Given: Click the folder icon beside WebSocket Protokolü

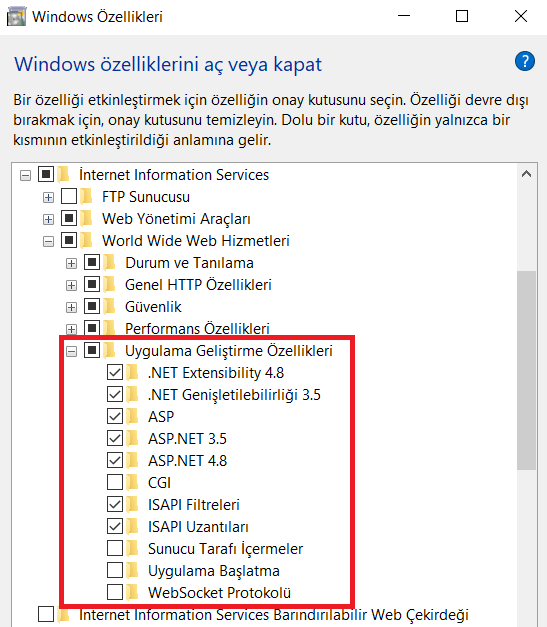Looking at the screenshot, I should tap(132, 593).
